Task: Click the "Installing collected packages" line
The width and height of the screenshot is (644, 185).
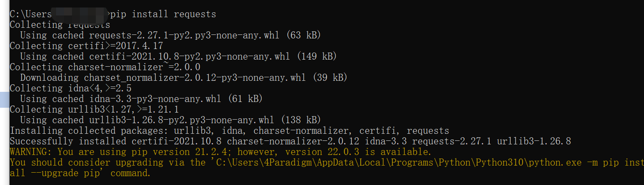Action: [x=229, y=131]
